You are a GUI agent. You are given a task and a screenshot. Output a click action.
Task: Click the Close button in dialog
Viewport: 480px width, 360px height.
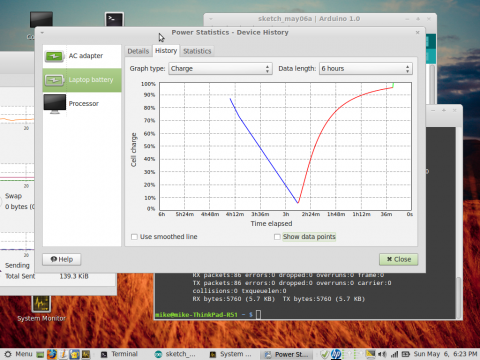[399, 259]
